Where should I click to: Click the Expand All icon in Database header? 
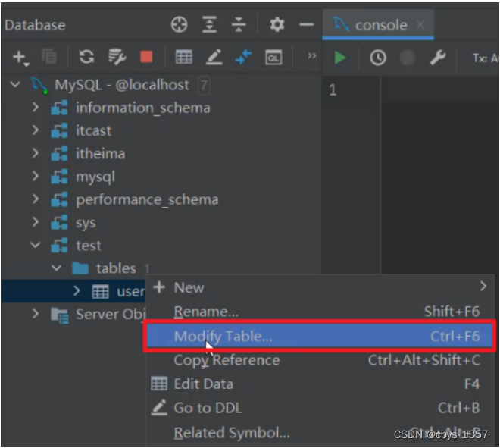coord(209,25)
